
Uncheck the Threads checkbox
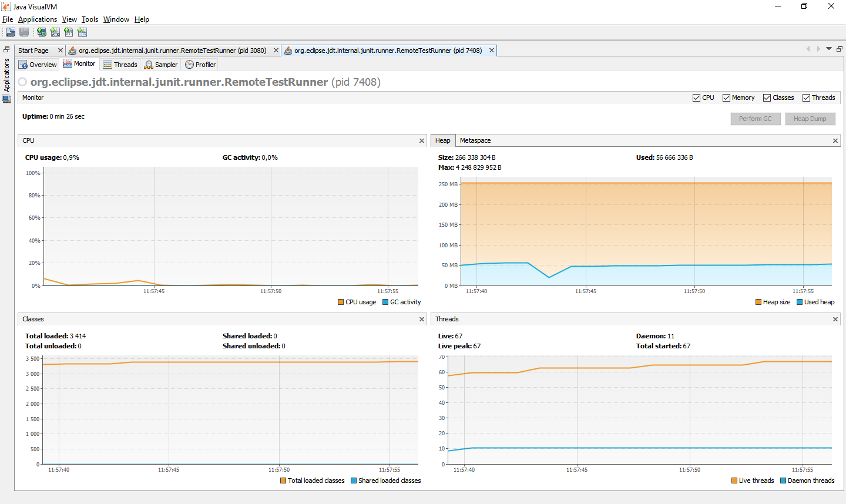806,98
